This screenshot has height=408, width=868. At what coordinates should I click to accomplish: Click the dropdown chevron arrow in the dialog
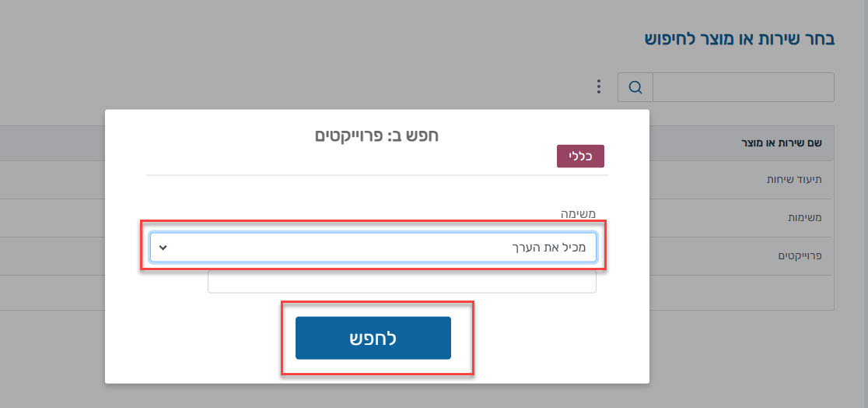click(x=163, y=248)
